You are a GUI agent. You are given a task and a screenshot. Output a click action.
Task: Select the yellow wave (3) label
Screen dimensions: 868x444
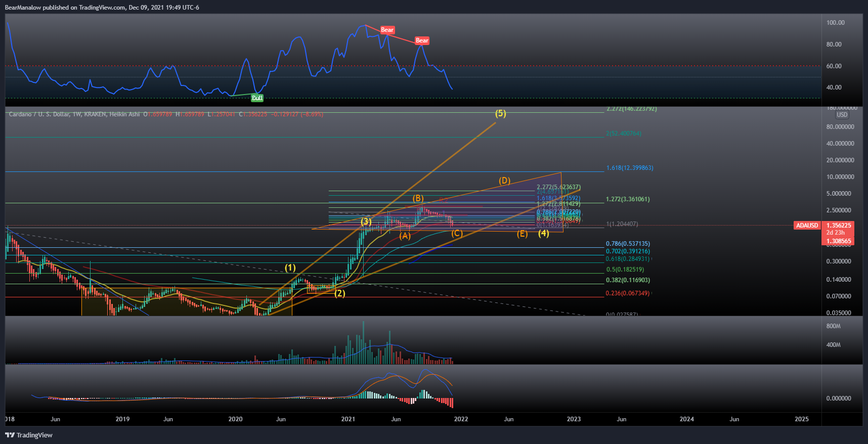tap(366, 221)
